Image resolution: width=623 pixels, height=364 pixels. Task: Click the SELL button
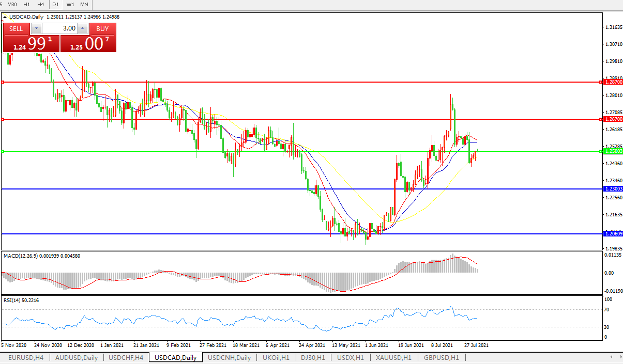(x=16, y=28)
